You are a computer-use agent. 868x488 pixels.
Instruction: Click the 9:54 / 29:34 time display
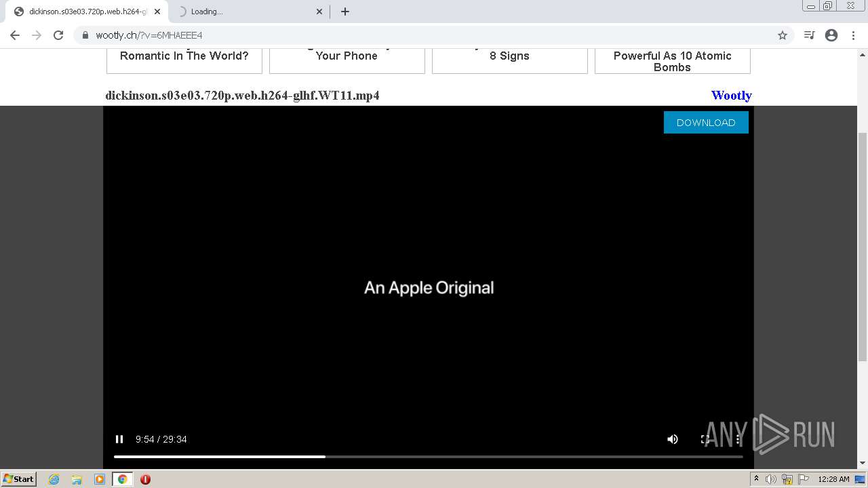point(161,439)
